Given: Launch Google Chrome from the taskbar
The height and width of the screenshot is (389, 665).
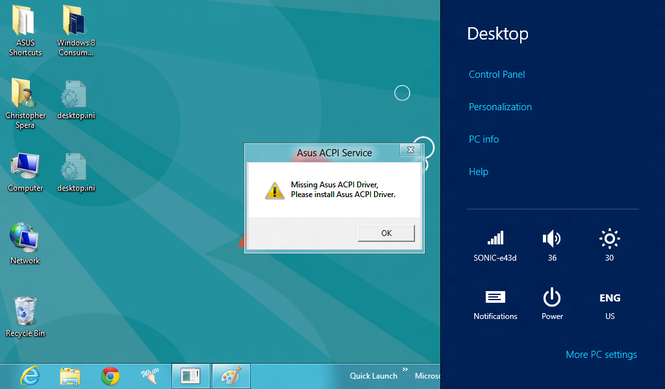Looking at the screenshot, I should [110, 376].
